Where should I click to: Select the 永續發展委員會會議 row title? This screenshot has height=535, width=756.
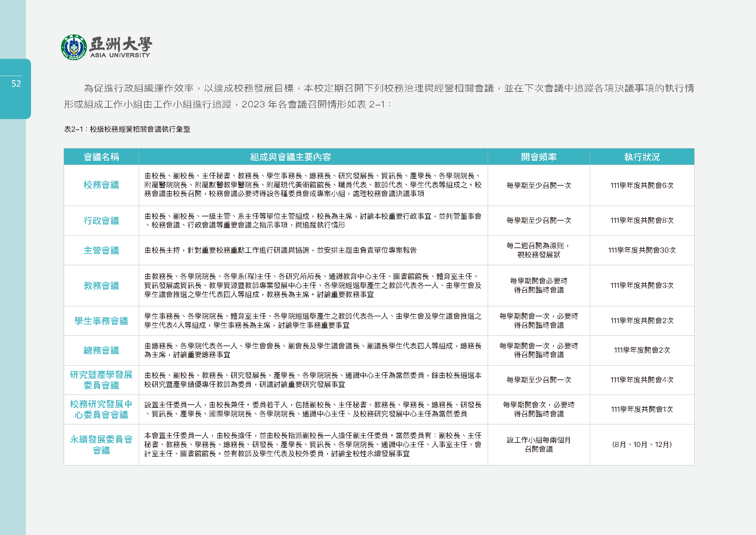pos(101,445)
